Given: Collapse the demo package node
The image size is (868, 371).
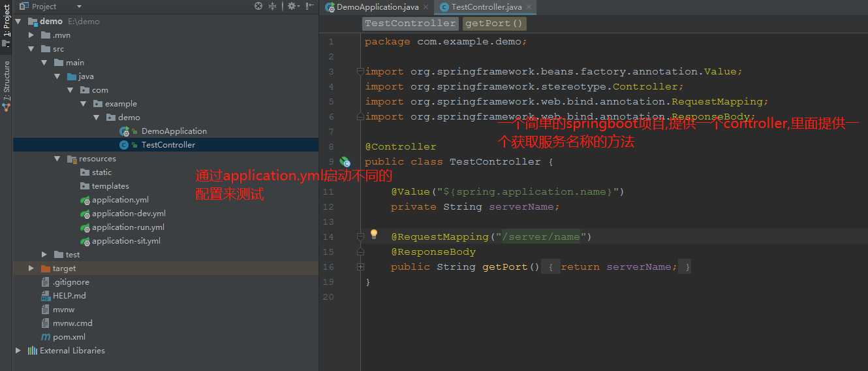Looking at the screenshot, I should (x=96, y=117).
